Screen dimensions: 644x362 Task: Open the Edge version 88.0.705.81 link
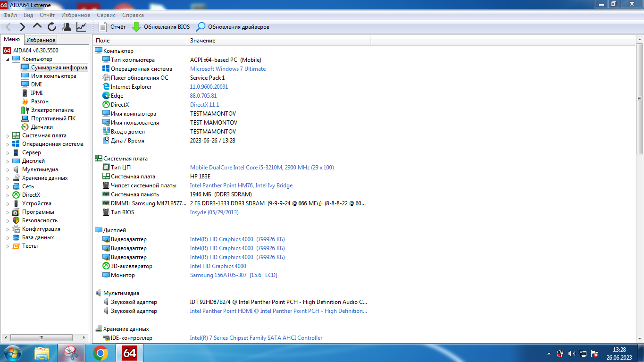tap(203, 96)
